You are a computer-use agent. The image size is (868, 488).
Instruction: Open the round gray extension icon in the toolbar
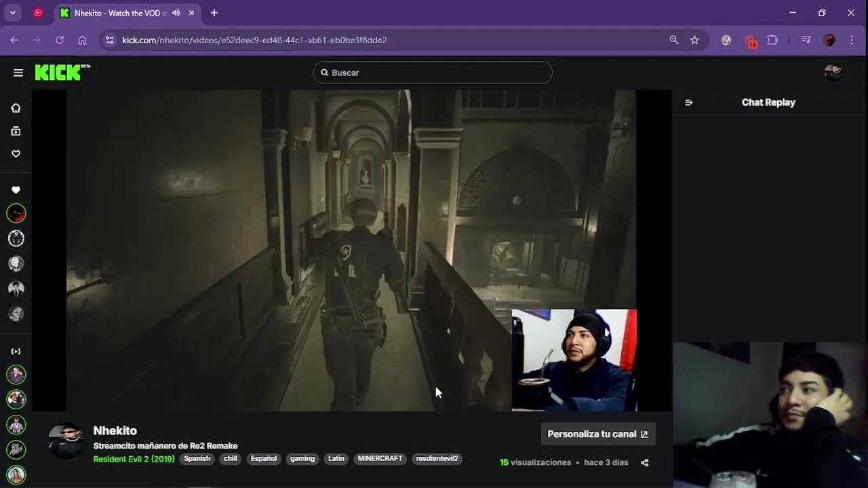pyautogui.click(x=726, y=40)
